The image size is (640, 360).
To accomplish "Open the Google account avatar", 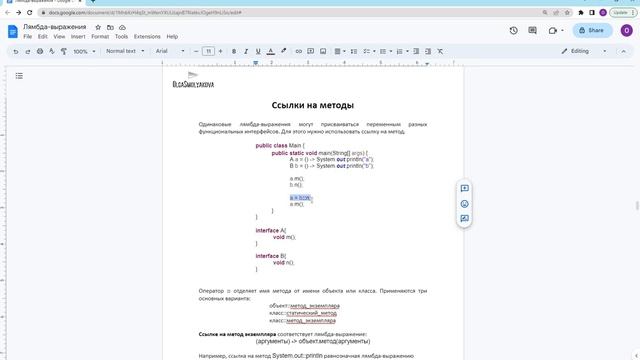I will click(x=627, y=30).
